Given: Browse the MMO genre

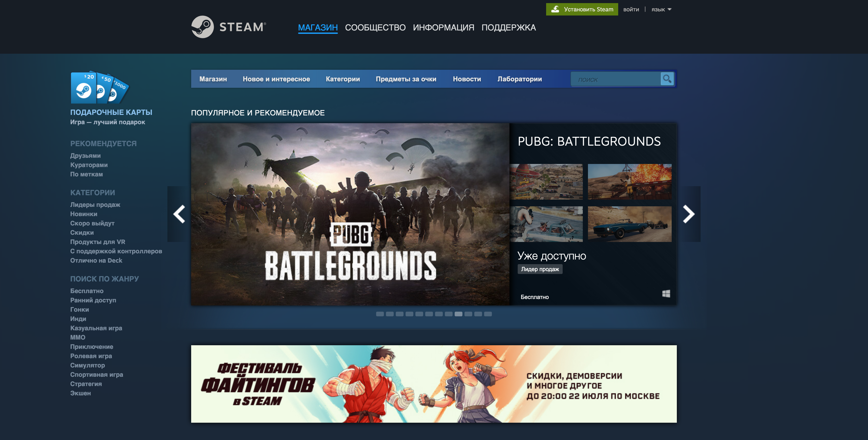Looking at the screenshot, I should [x=78, y=337].
